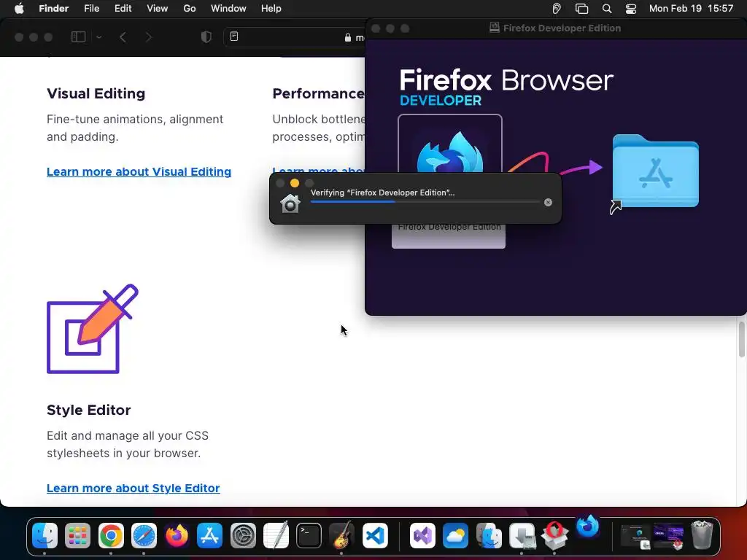Open the purple Visual Studio dock icon

(422, 536)
